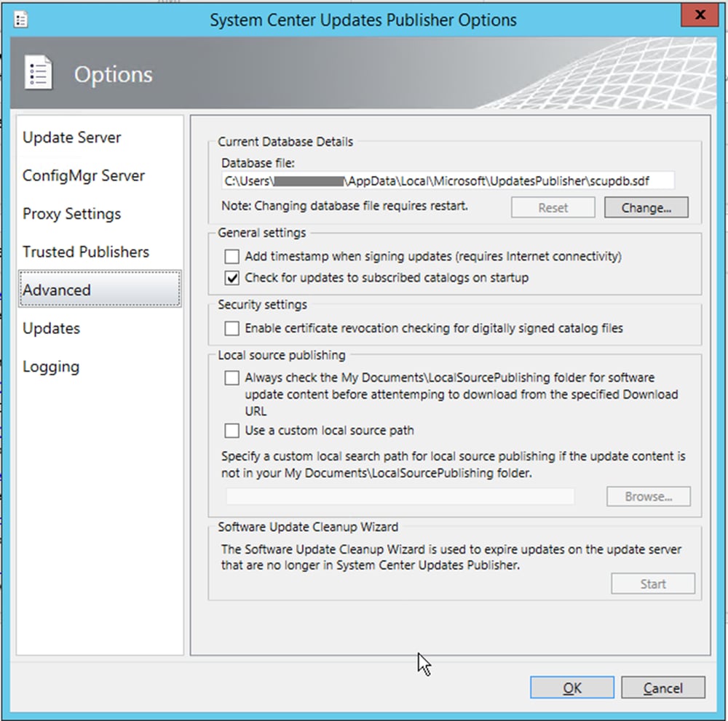
Task: Switch to ConfigMgr Server settings
Action: pyautogui.click(x=82, y=175)
